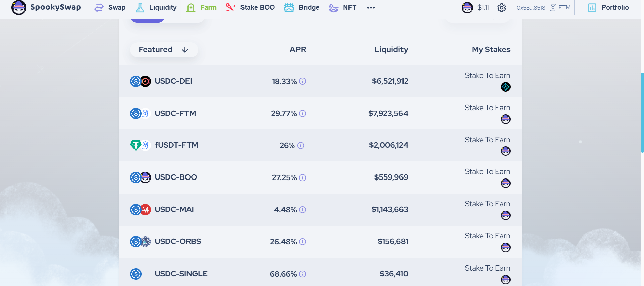Click the Bridge icon
Viewport: 644px width, 286px height.
coord(289,8)
